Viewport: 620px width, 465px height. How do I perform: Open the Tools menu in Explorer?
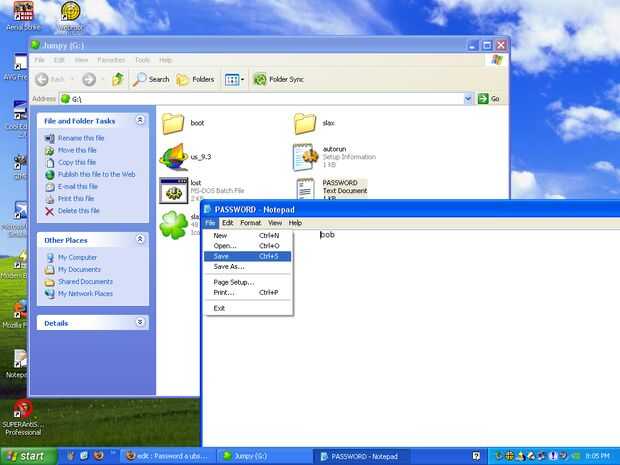(142, 60)
